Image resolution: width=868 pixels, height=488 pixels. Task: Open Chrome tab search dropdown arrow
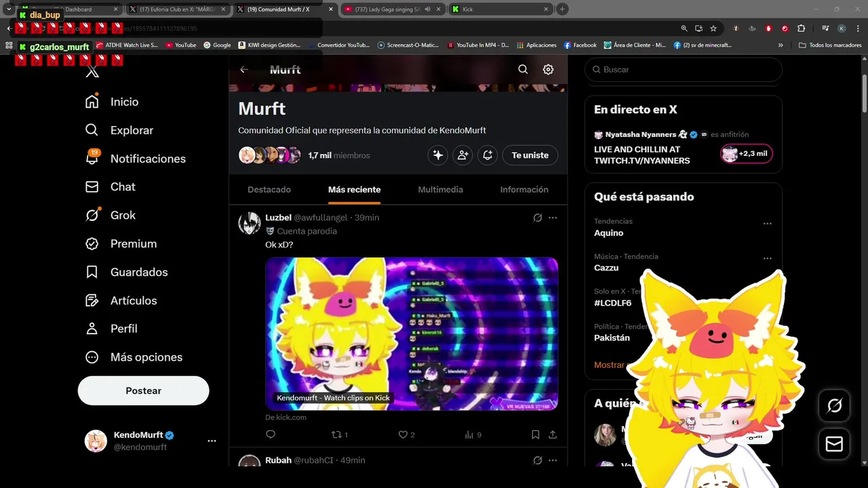9,9
